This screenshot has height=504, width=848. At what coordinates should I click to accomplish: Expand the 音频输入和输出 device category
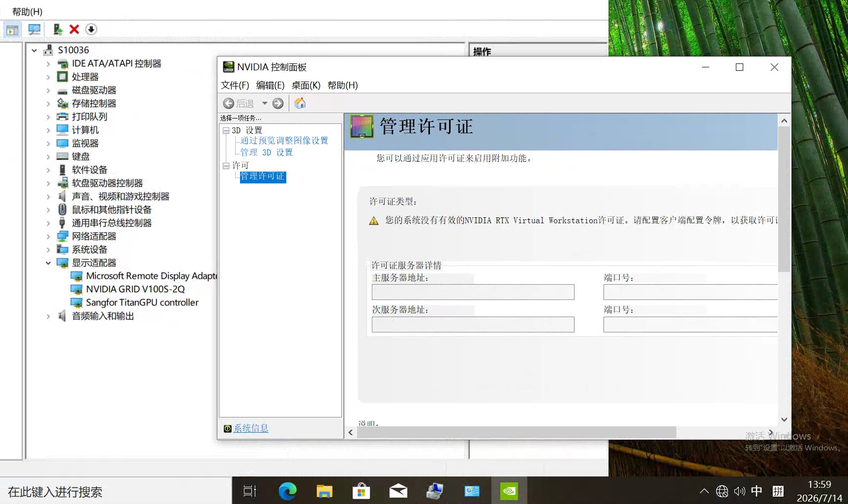tap(48, 316)
